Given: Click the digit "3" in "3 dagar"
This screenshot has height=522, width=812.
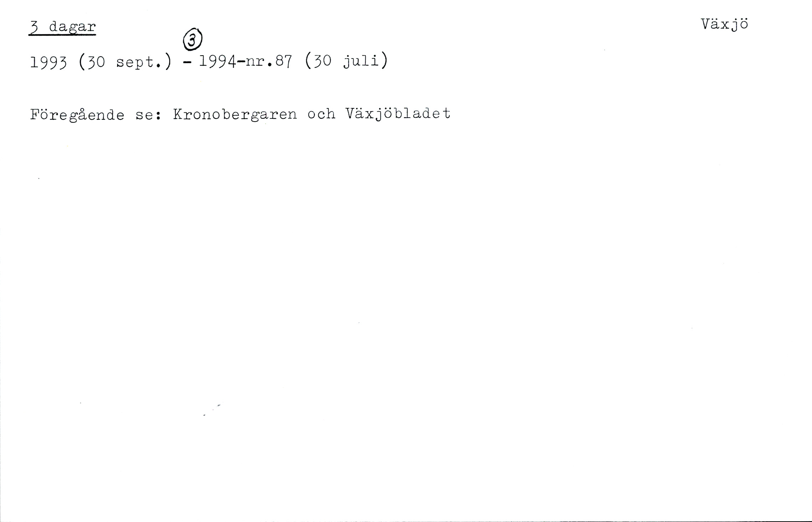Looking at the screenshot, I should coord(34,27).
